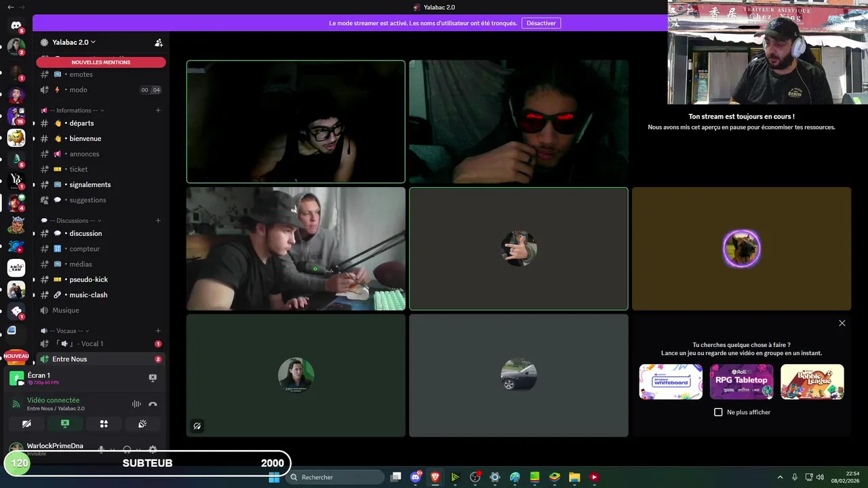
Task: Join the Vocal 1 voice channel
Action: click(101, 344)
